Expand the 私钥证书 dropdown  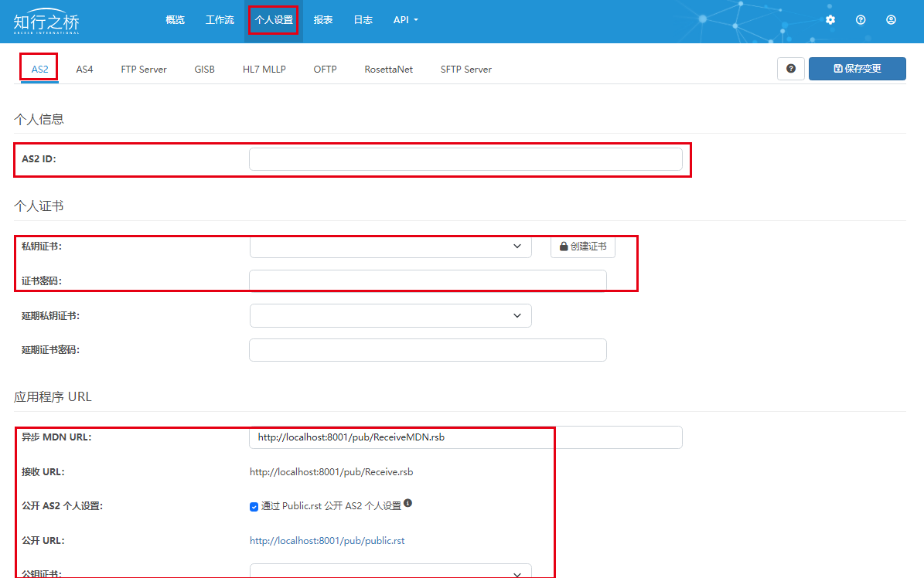tap(390, 246)
